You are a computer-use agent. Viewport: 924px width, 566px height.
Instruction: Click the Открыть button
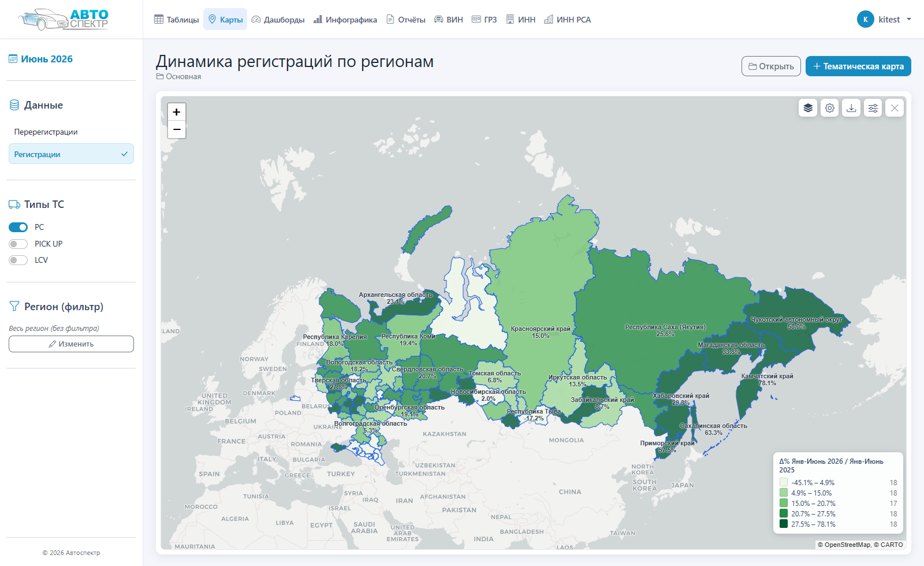(x=771, y=66)
